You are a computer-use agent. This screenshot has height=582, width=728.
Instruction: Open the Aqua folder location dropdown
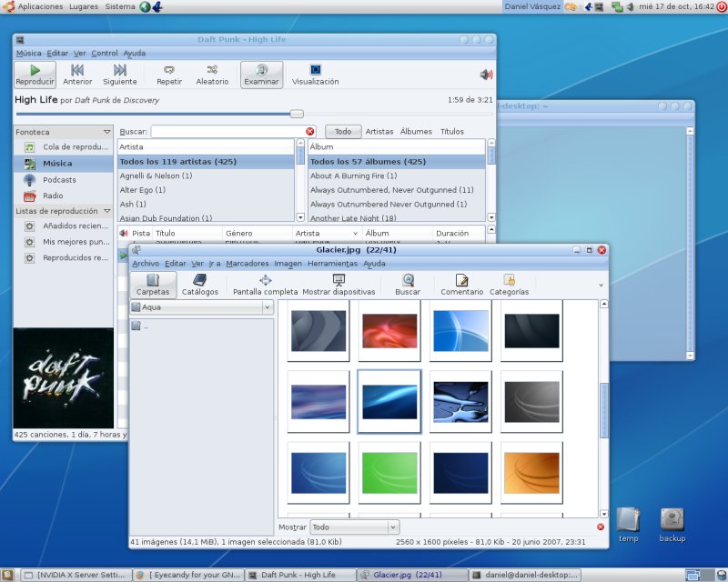click(201, 307)
